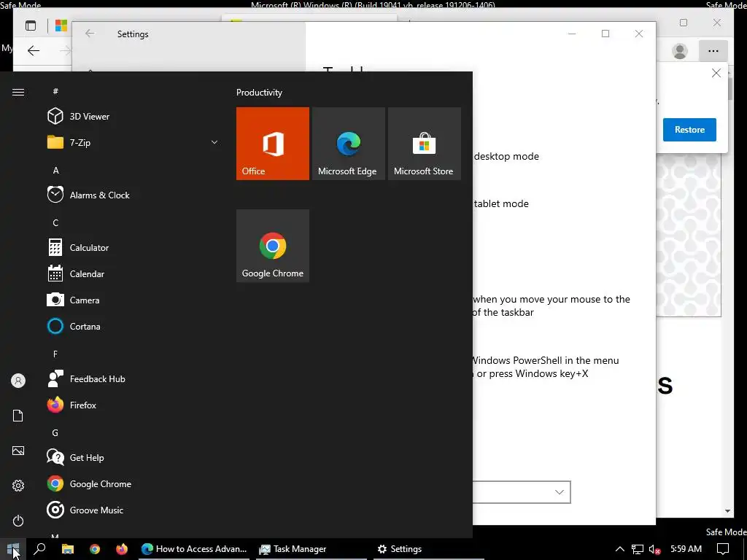Show hidden system tray icons
The height and width of the screenshot is (560, 747).
point(619,549)
